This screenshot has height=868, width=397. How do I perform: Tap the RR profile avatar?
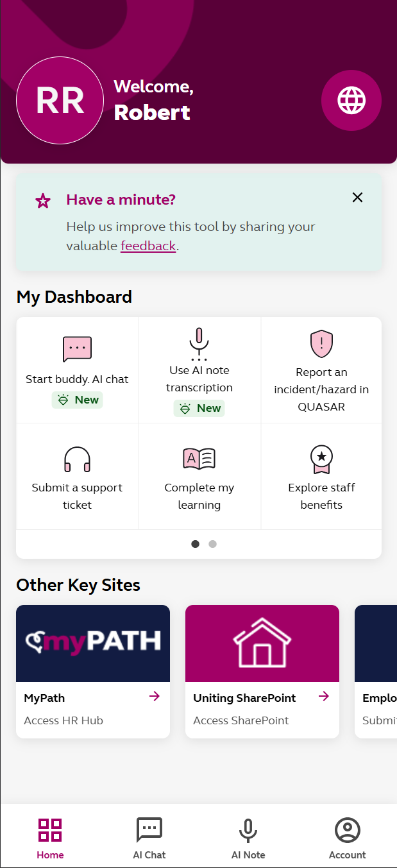click(60, 101)
